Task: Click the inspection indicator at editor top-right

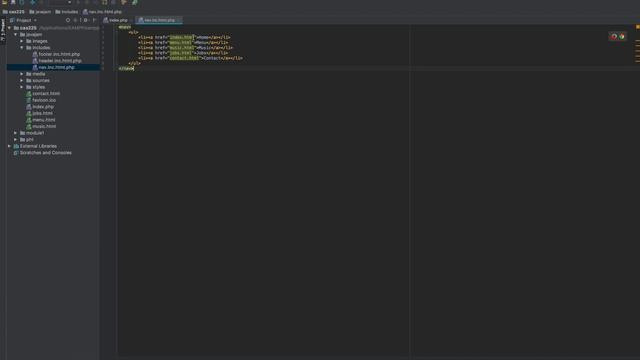Action: (x=638, y=27)
